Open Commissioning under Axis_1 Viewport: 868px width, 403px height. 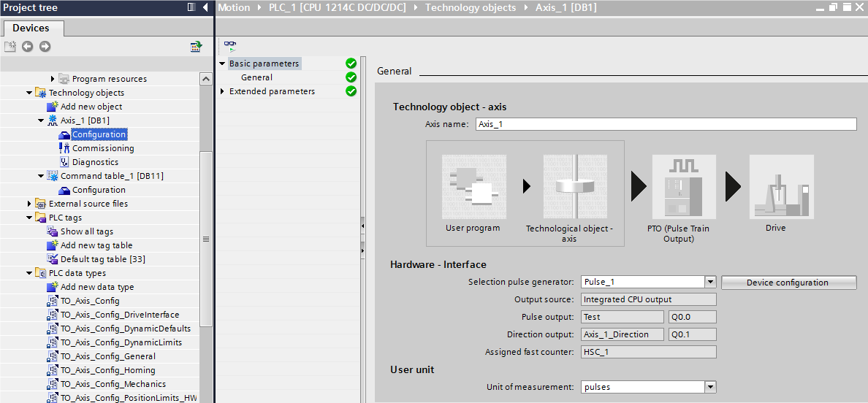[x=103, y=148]
